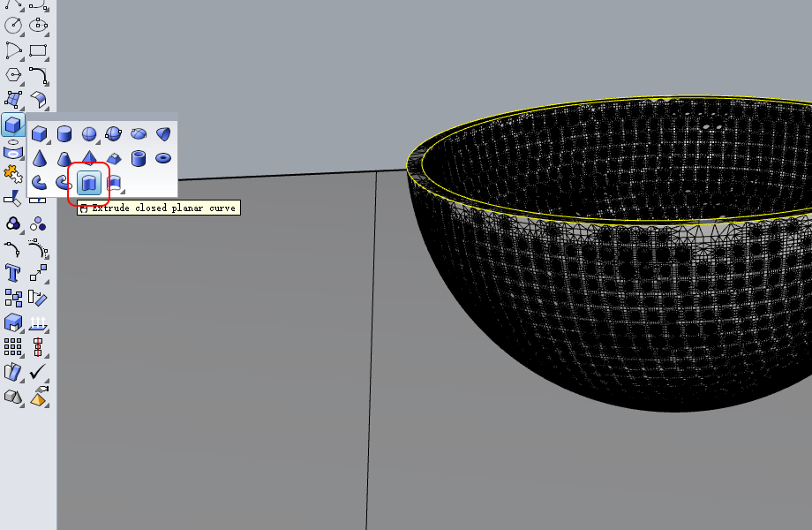Select the Sphere solid tool
This screenshot has width=812, height=530.
coord(89,134)
